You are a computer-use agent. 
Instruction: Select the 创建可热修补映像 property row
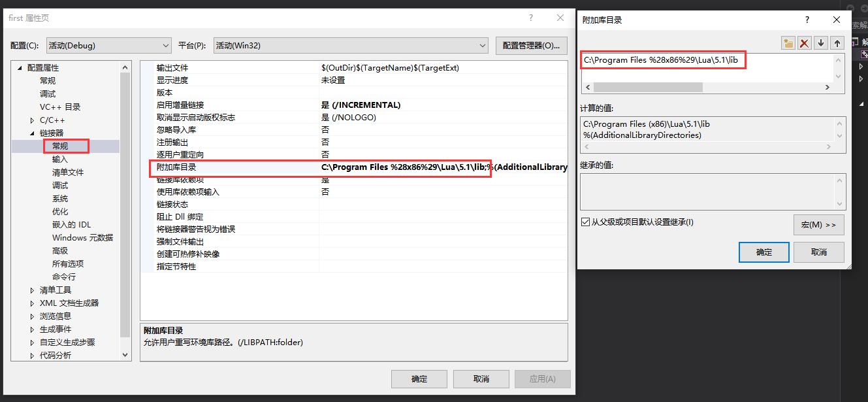(354, 254)
